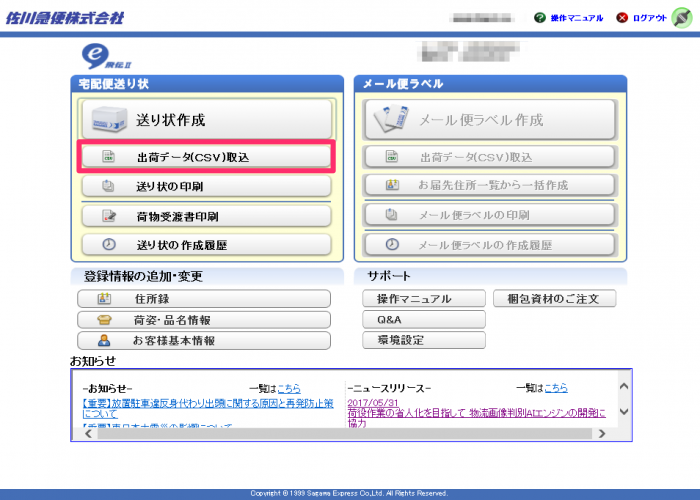Viewport: 700px width, 500px height.
Task: Click the 佐川急便株式会社 company logo
Action: click(x=65, y=18)
